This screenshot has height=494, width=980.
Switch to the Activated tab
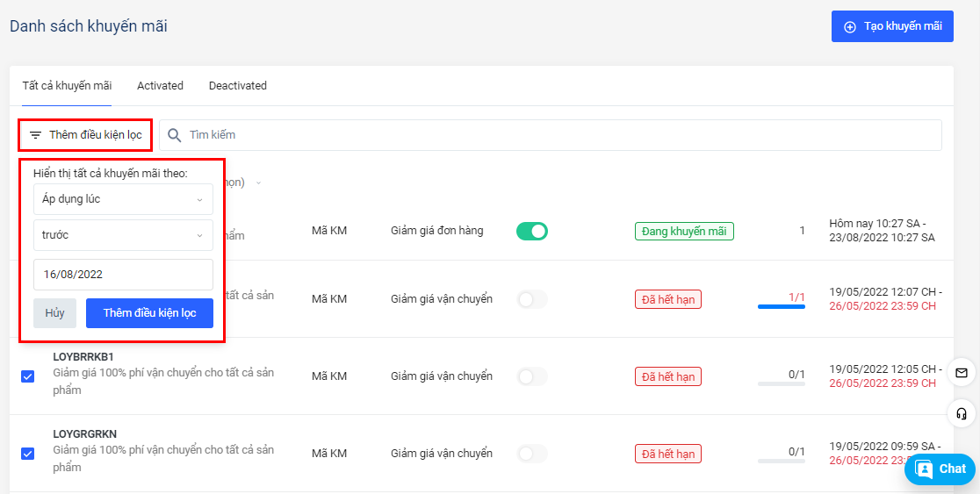pyautogui.click(x=160, y=86)
